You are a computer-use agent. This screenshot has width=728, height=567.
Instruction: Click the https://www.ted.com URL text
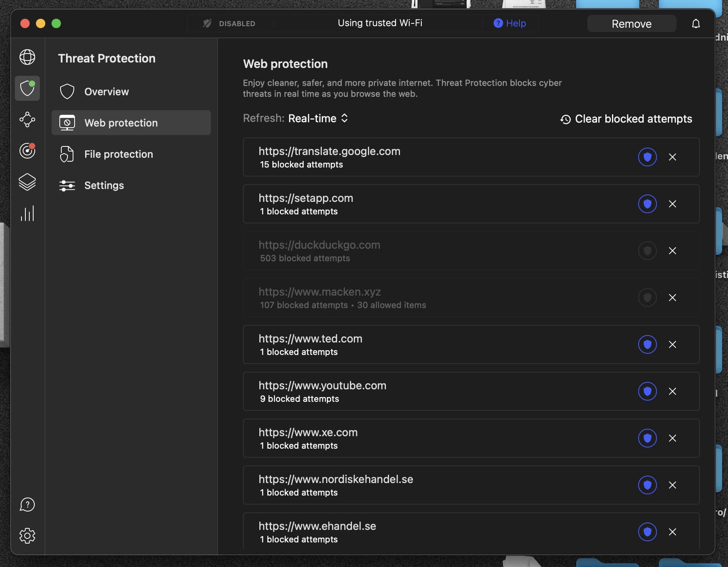(x=310, y=339)
